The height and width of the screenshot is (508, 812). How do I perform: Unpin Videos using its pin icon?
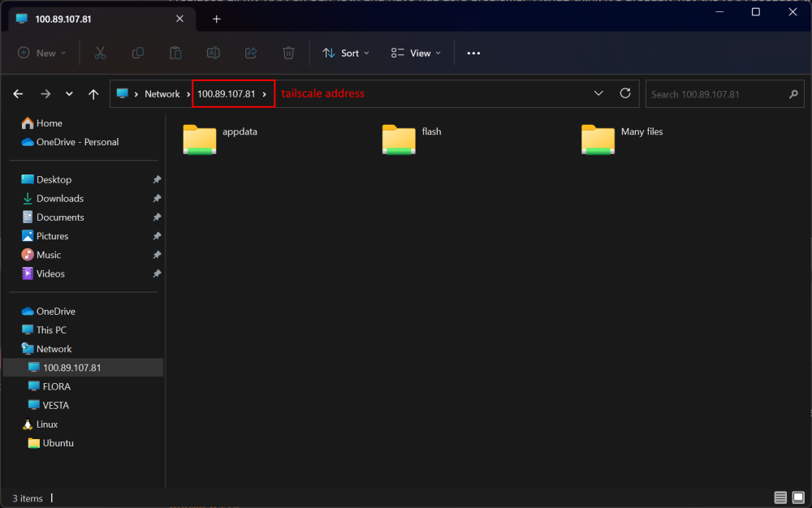point(157,273)
